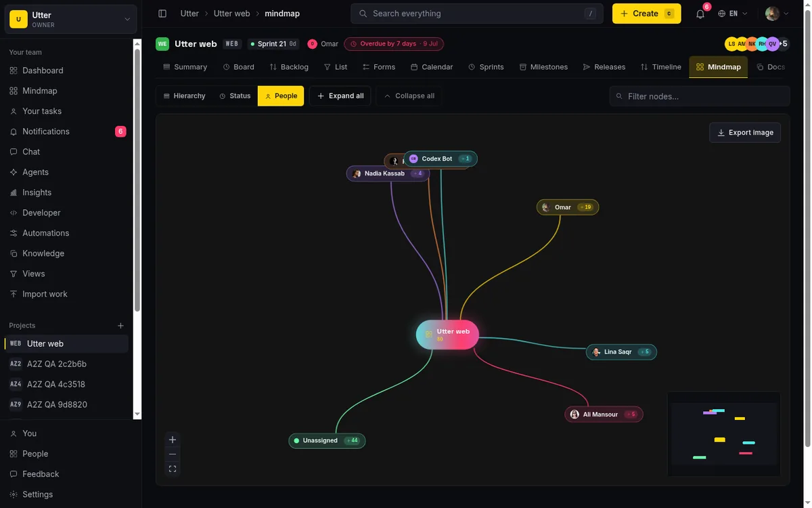
Task: Open Dashboard in sidebar
Action: (68, 70)
